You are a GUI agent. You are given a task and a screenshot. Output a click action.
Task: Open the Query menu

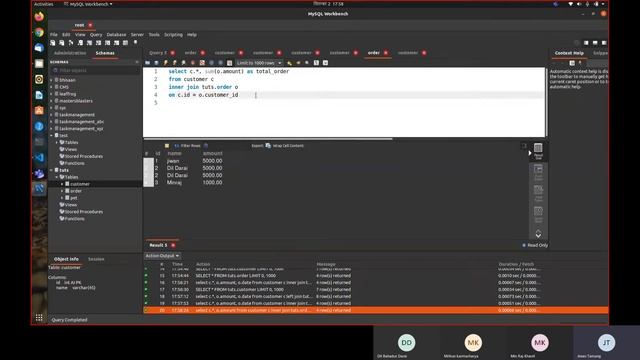pos(96,35)
